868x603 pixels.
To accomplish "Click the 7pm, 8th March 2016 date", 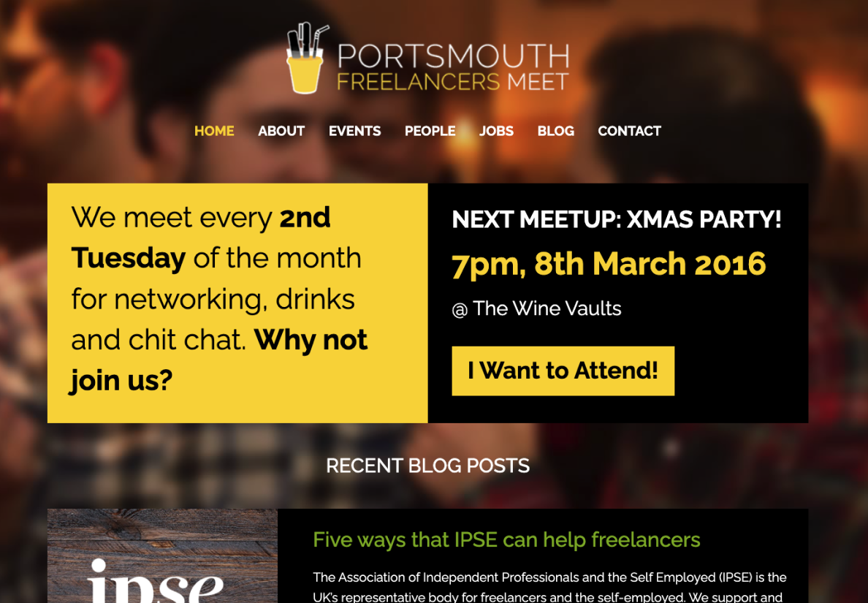I will 609,265.
